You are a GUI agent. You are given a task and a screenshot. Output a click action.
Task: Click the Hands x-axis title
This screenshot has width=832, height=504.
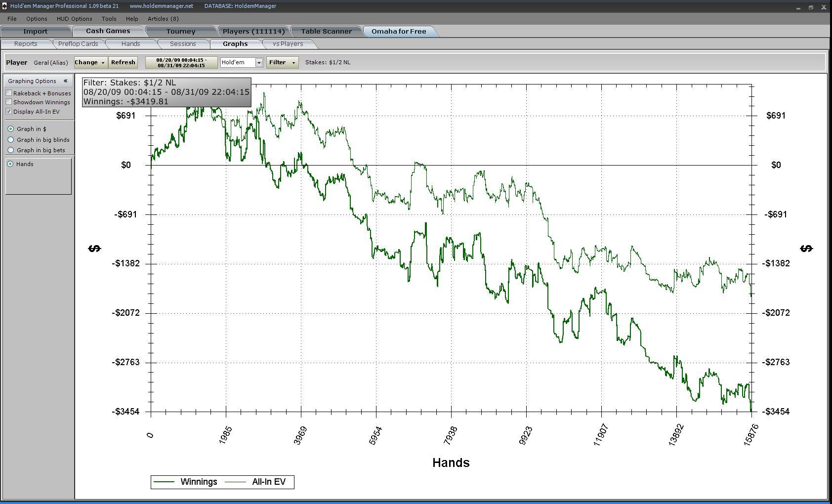coord(451,463)
